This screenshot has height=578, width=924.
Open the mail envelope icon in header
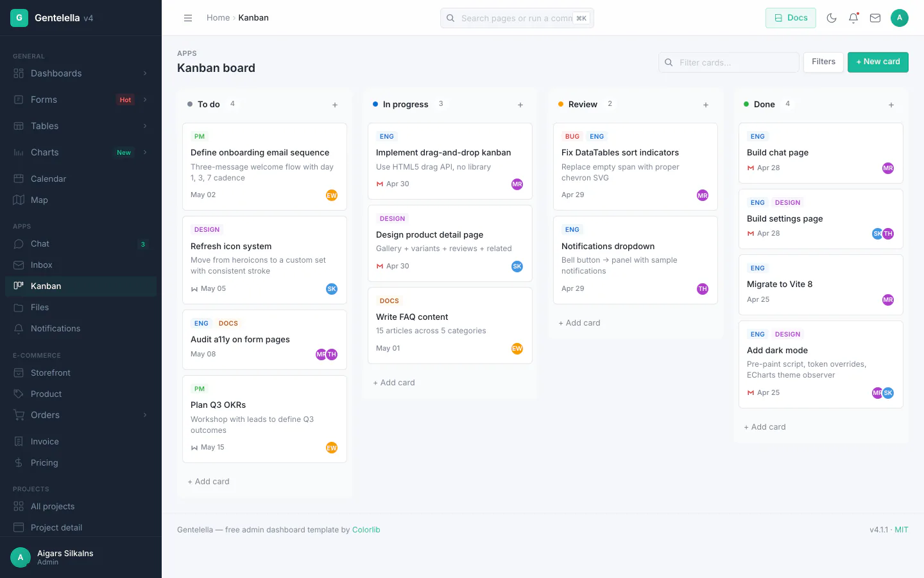tap(875, 18)
